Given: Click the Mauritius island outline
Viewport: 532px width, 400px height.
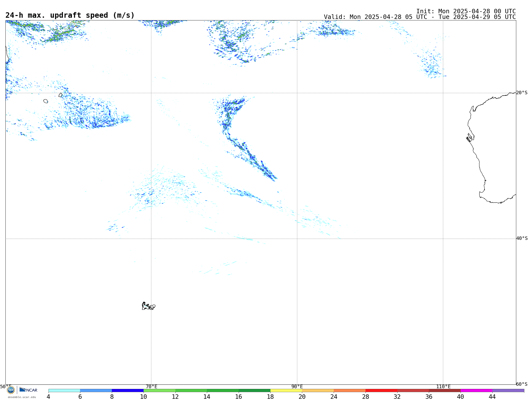Looking at the screenshot, I should [x=60, y=95].
